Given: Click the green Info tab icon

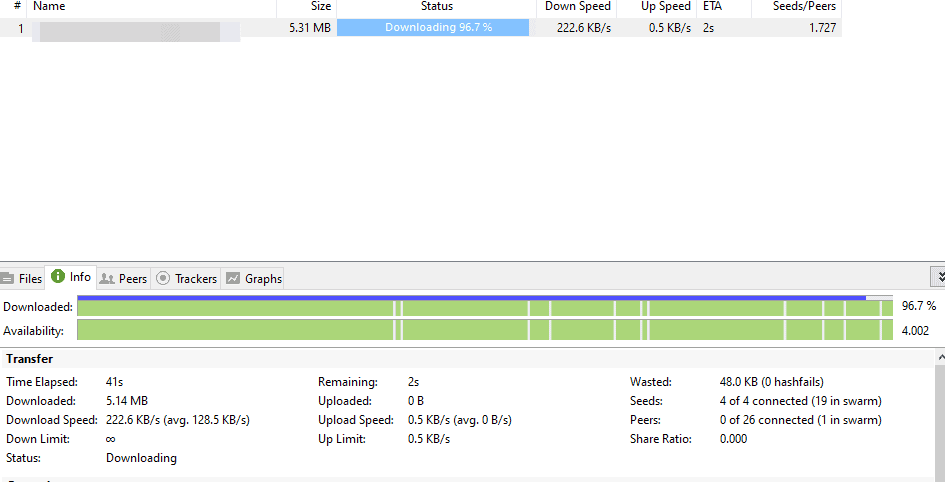Looking at the screenshot, I should (58, 277).
